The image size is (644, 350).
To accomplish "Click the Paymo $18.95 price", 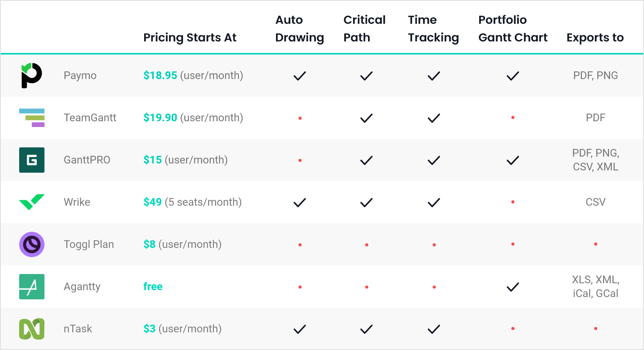I will 160,76.
